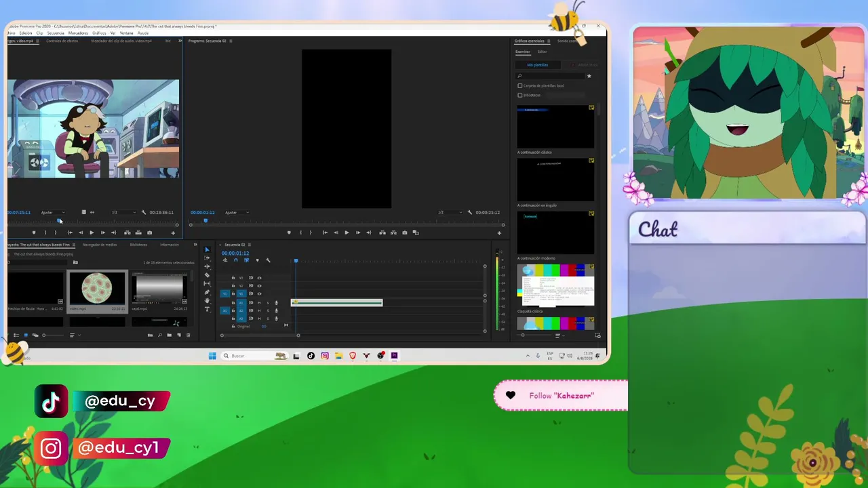Open Premiere Pro from the taskbar
This screenshot has height=488, width=868.
point(394,356)
